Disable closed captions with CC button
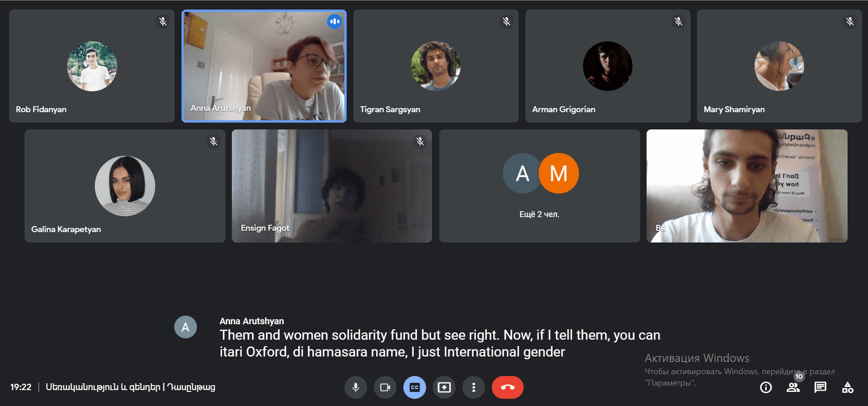The height and width of the screenshot is (406, 868). pos(415,387)
